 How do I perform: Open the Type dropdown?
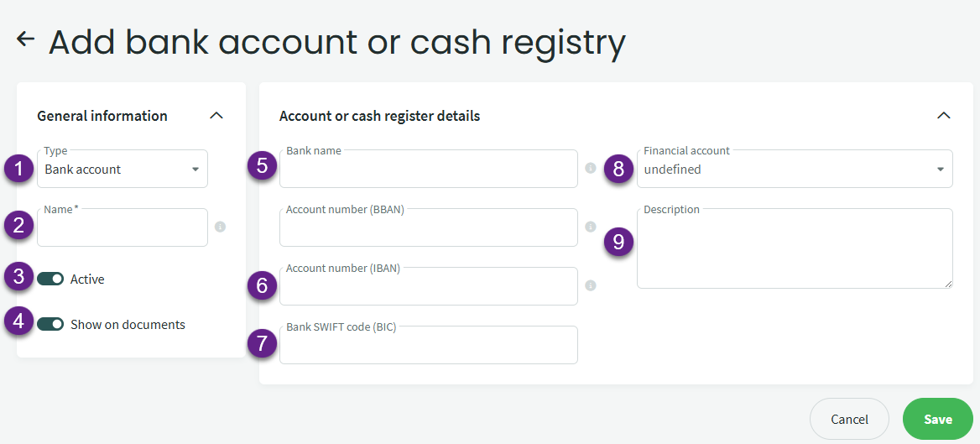pos(122,169)
